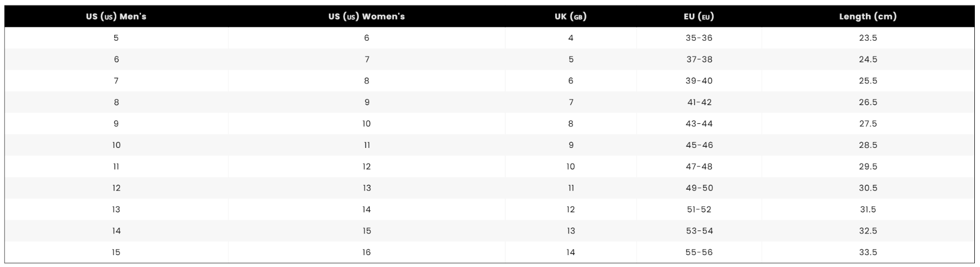
Task: Click the 33.5 cm length cell
Action: point(868,253)
